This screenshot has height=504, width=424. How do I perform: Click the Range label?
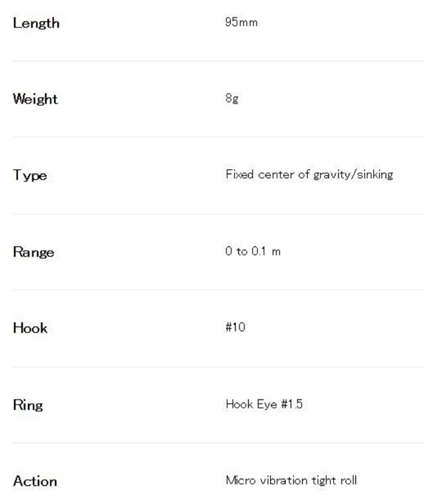[x=34, y=252]
